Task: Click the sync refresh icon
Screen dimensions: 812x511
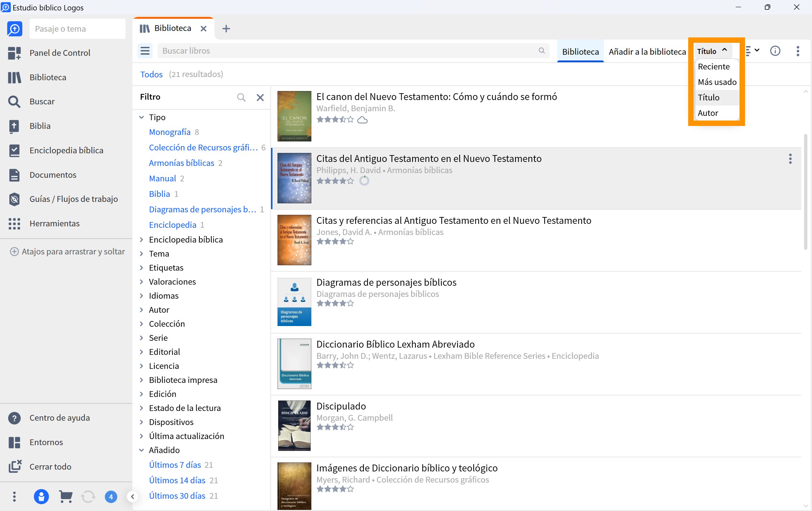Action: click(88, 497)
